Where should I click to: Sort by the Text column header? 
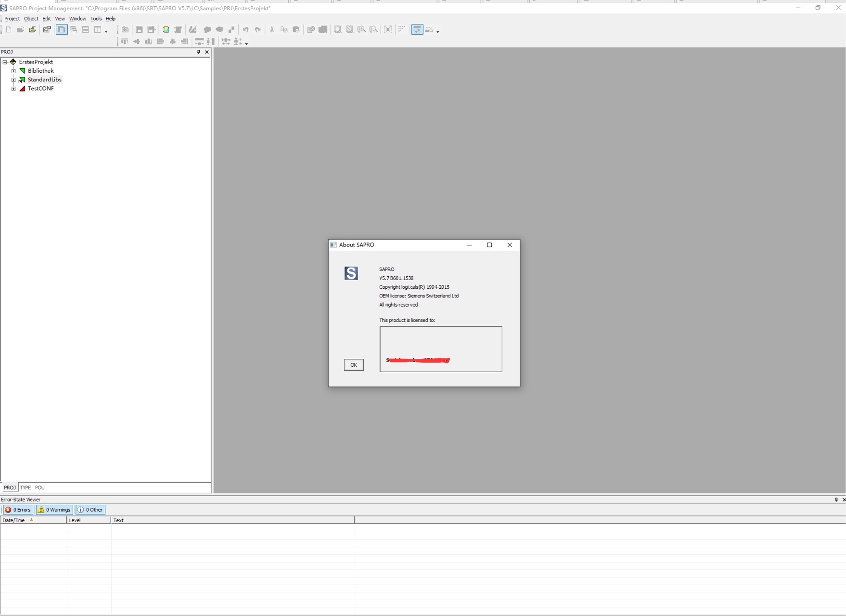point(233,520)
